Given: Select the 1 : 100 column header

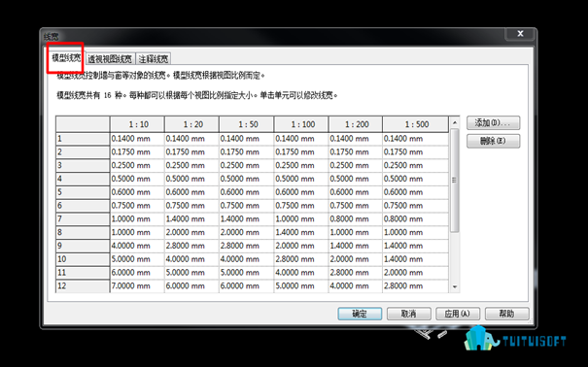Looking at the screenshot, I should (301, 124).
